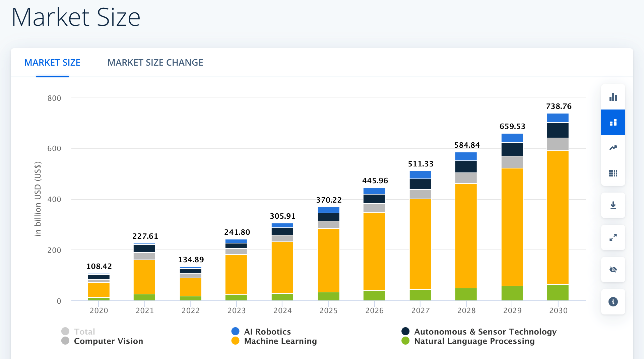Click the gray Computer Vision legend dot

click(65, 341)
